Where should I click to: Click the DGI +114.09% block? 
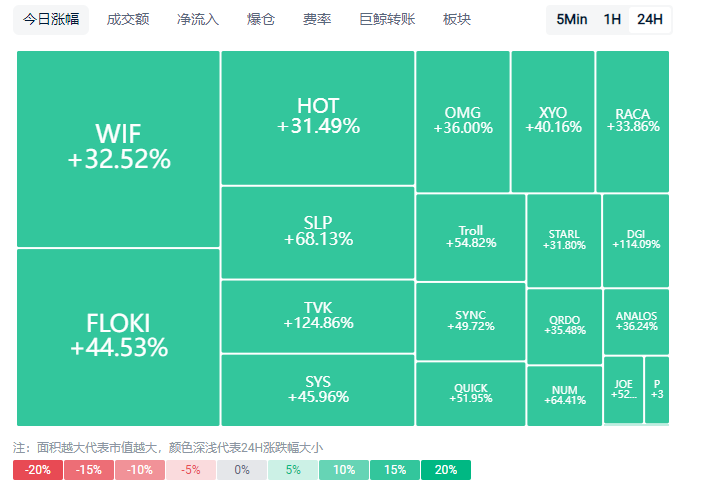pos(636,240)
